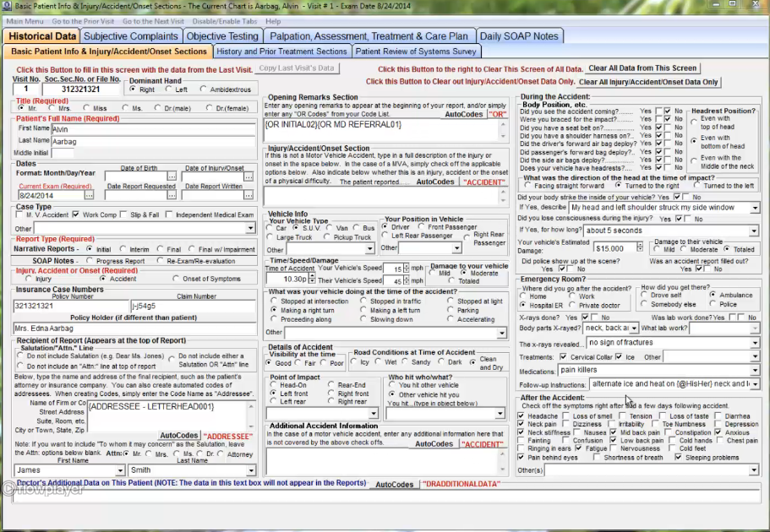
Task: Switch to Subjective Complaints tab
Action: 131,35
